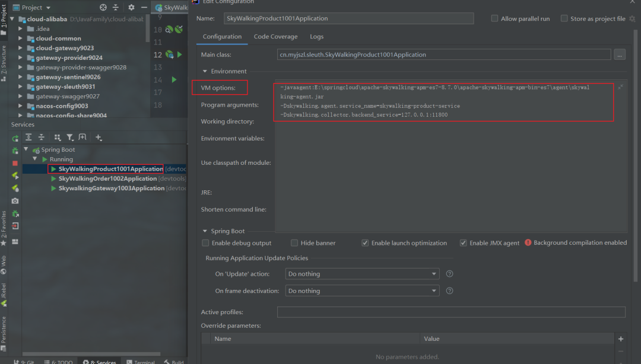Open the Filter icon in Services toolbar
Screen dimensions: 641x364
pyautogui.click(x=70, y=138)
